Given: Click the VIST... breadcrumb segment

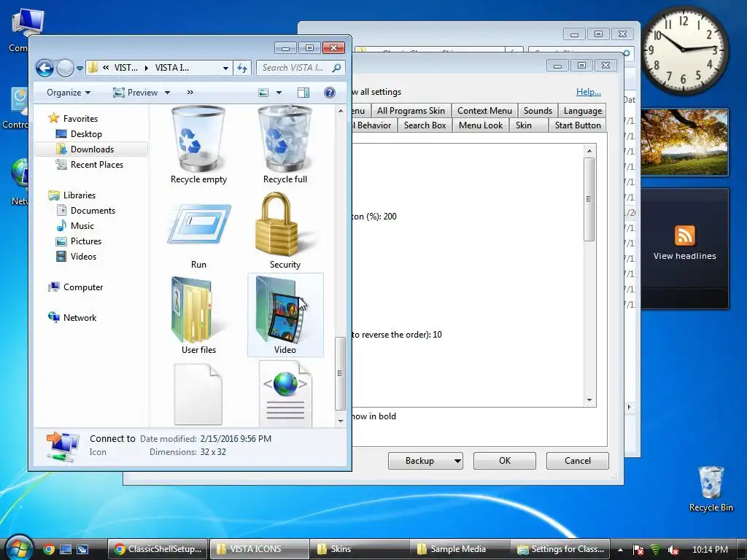Looking at the screenshot, I should click(x=125, y=68).
